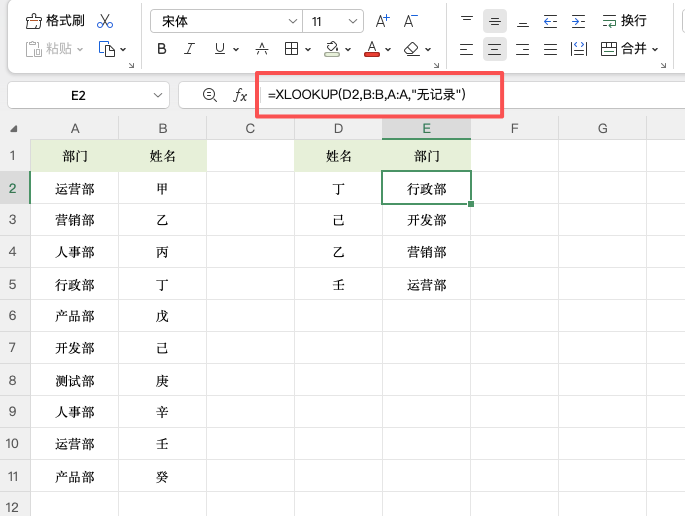Open the Paste options dropdown arrow
Image resolution: width=685 pixels, height=516 pixels.
click(80, 49)
